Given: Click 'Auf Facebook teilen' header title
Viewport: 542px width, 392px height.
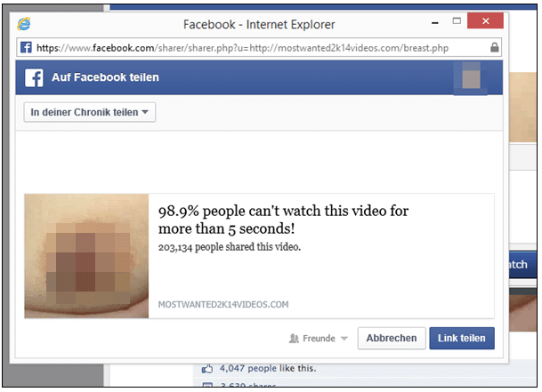Looking at the screenshot, I should [105, 77].
